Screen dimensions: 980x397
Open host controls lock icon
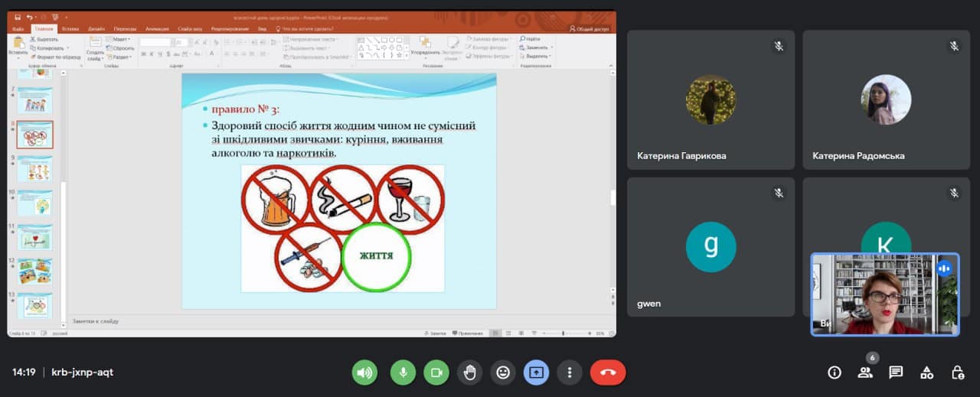(x=957, y=373)
